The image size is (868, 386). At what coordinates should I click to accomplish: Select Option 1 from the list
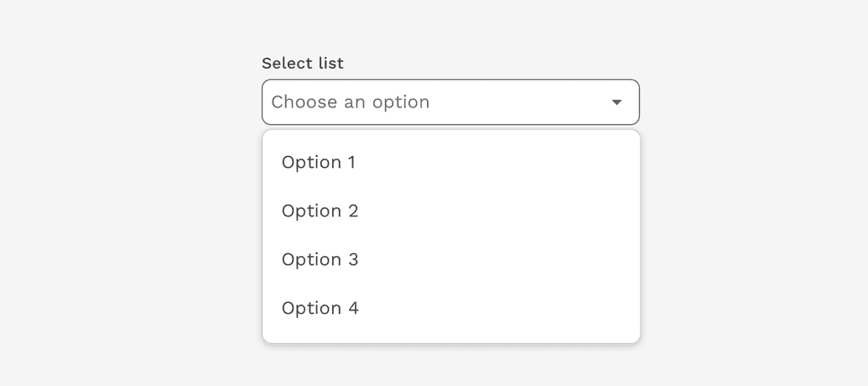pos(319,162)
